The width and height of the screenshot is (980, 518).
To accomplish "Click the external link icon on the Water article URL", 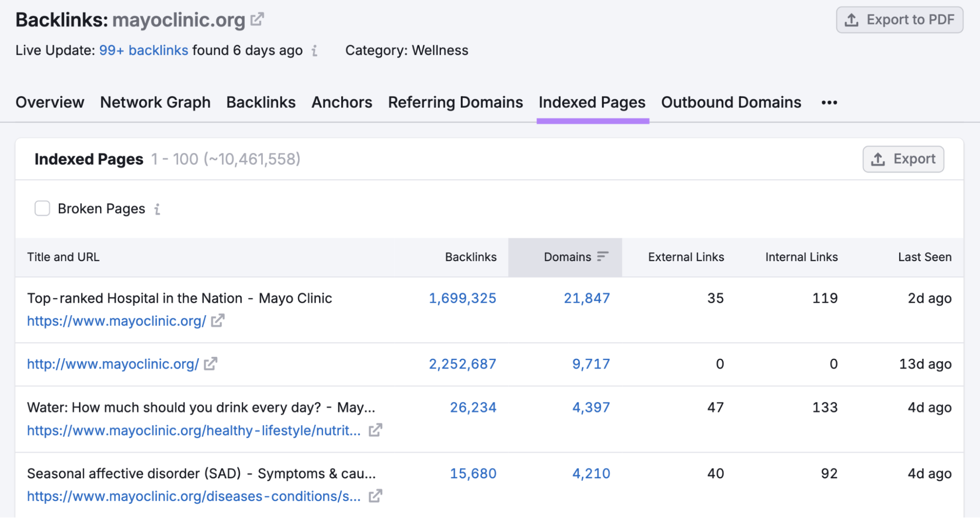I will 376,430.
